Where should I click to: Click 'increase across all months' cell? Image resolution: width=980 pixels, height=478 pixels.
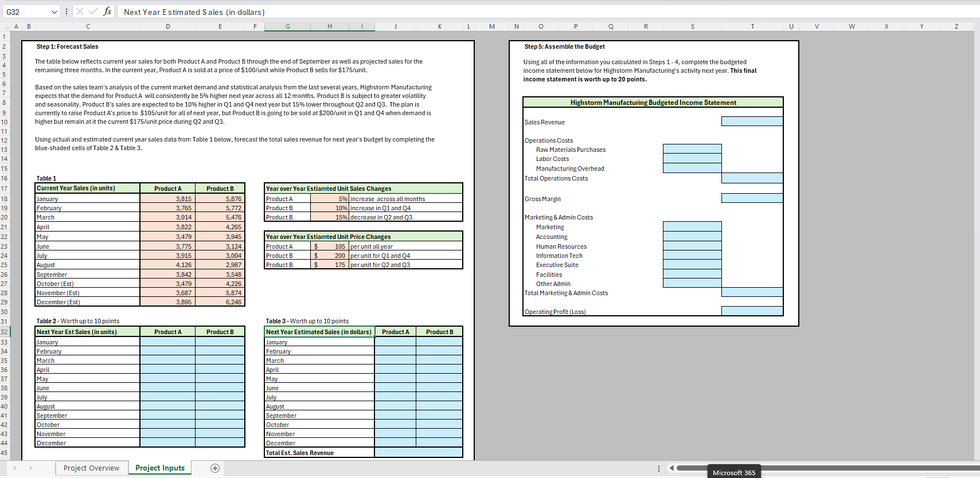[406, 199]
